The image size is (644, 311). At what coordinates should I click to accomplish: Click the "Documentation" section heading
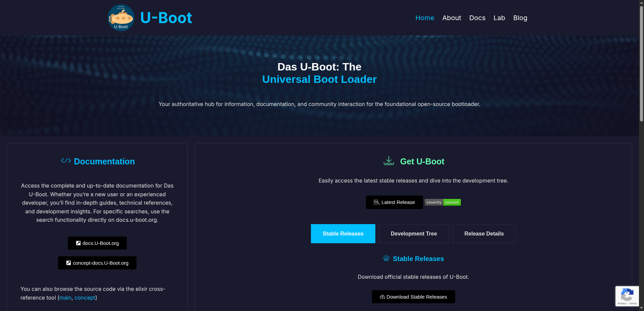pyautogui.click(x=104, y=161)
